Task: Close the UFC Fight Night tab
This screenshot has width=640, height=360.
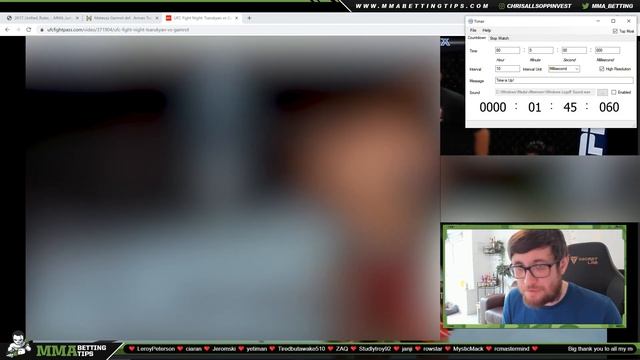Action: [236, 18]
